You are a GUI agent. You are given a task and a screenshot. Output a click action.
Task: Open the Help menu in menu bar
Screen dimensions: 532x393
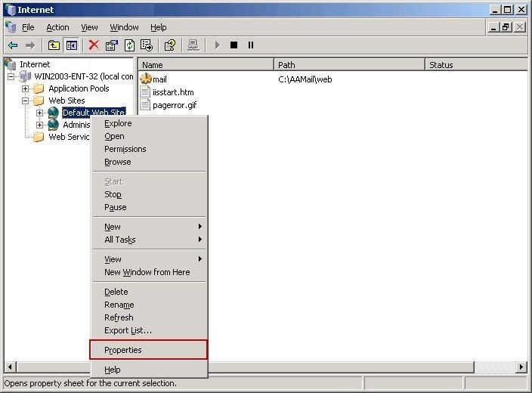159,27
